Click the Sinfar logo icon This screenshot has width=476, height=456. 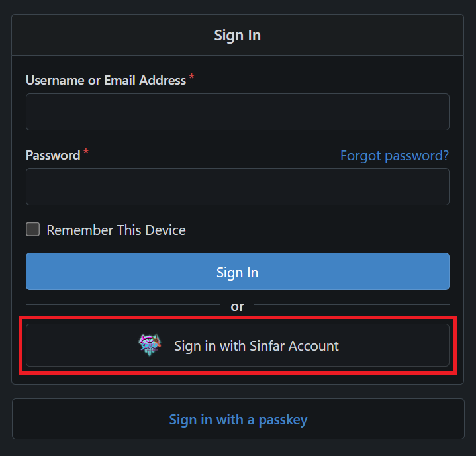(x=150, y=345)
